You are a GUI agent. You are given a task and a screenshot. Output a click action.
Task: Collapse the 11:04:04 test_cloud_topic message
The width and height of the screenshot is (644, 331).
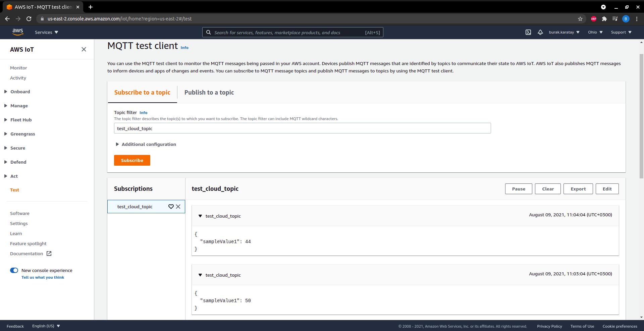click(x=200, y=216)
